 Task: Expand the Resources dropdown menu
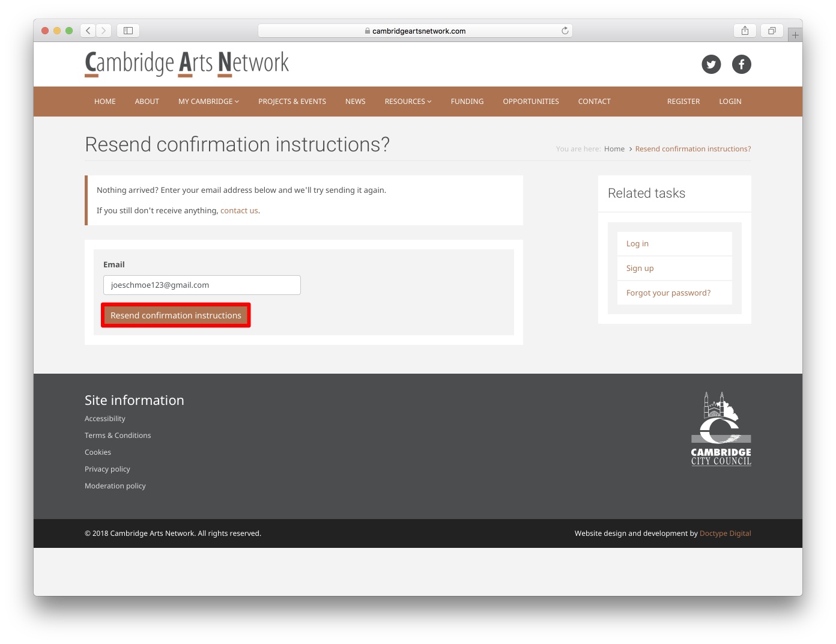(x=408, y=102)
